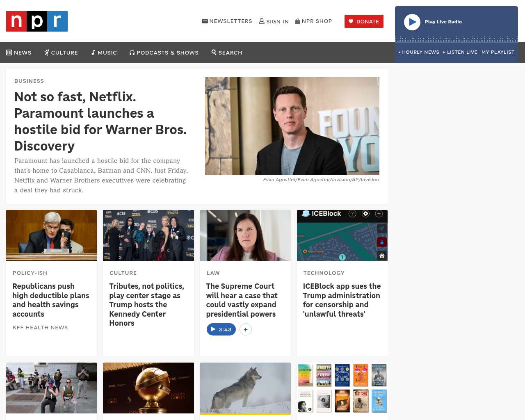
Task: Click the Donate button
Action: tap(364, 21)
